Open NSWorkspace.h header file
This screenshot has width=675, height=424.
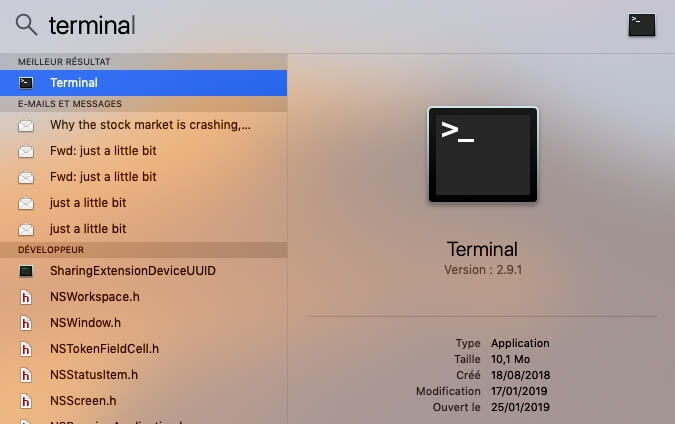coord(143,297)
